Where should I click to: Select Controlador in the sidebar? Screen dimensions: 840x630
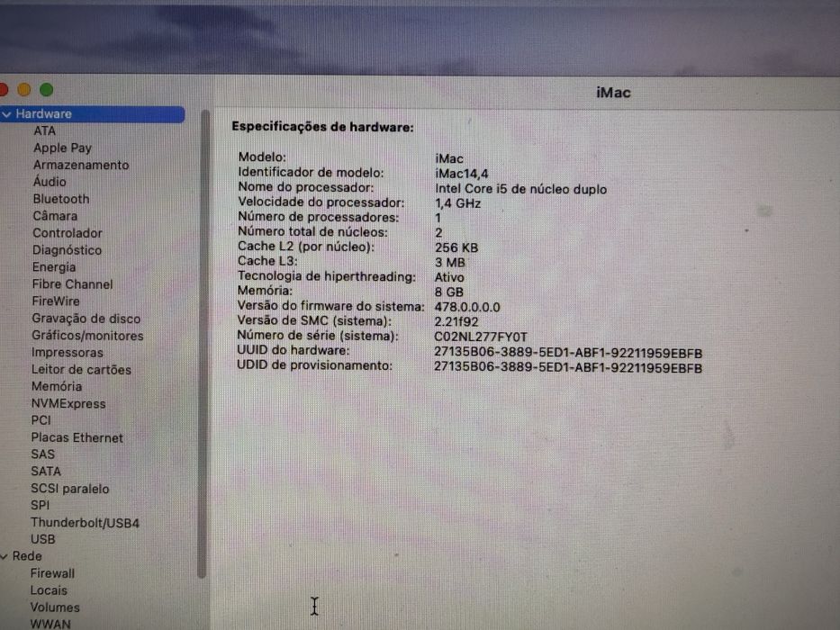point(67,233)
